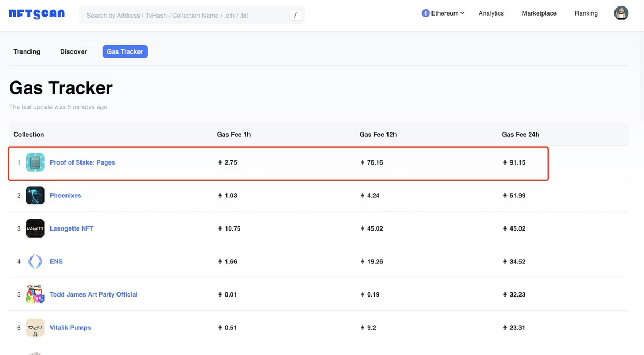644x355 pixels.
Task: Open the ENS collection link
Action: (56, 261)
